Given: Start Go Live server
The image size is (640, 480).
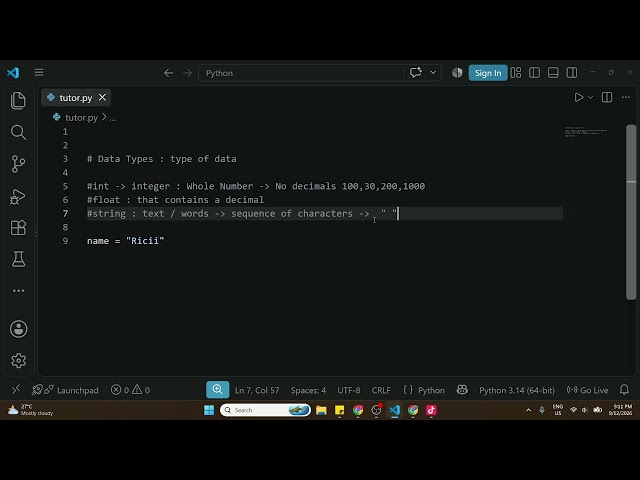Looking at the screenshot, I should (x=587, y=390).
